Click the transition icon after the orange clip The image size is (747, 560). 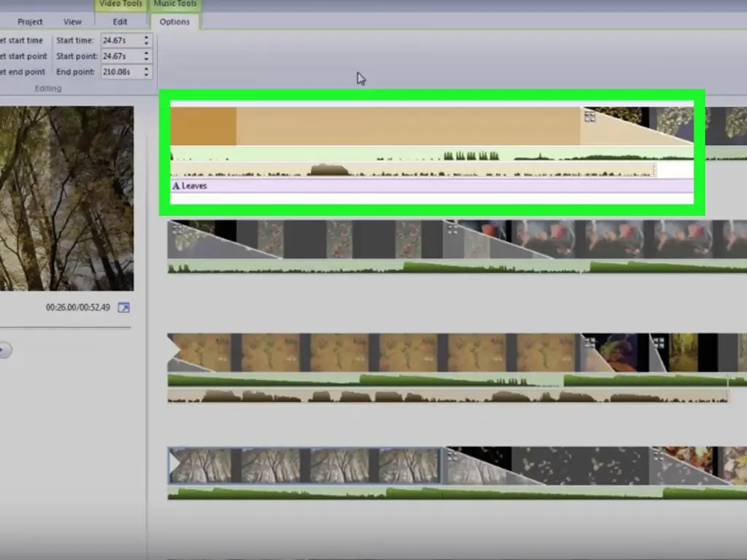click(589, 116)
